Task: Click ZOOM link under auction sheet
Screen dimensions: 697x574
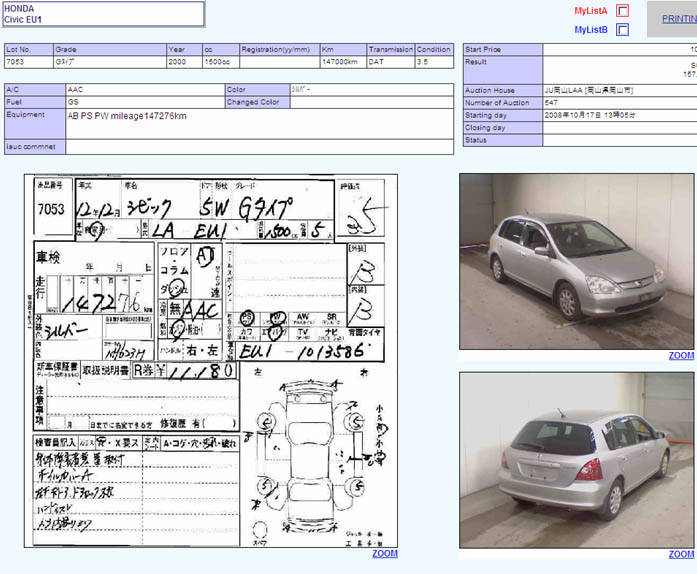Action: [x=384, y=553]
